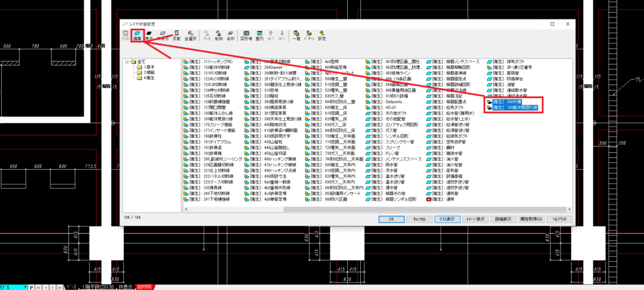Click the キャンセル button

click(x=419, y=218)
